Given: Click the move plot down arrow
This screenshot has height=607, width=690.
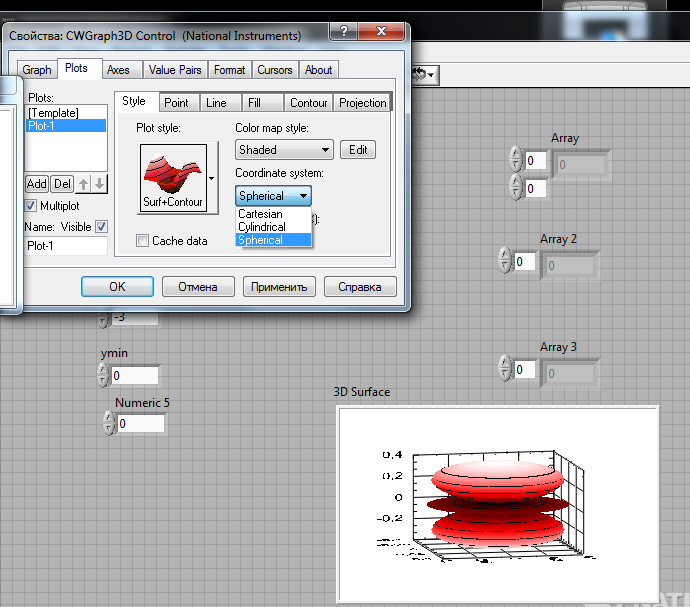Looking at the screenshot, I should click(x=99, y=184).
